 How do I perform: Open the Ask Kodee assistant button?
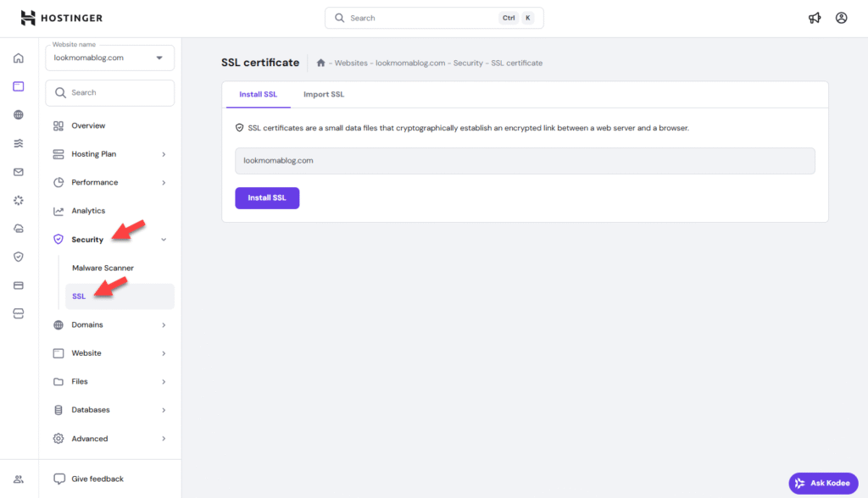click(x=823, y=483)
